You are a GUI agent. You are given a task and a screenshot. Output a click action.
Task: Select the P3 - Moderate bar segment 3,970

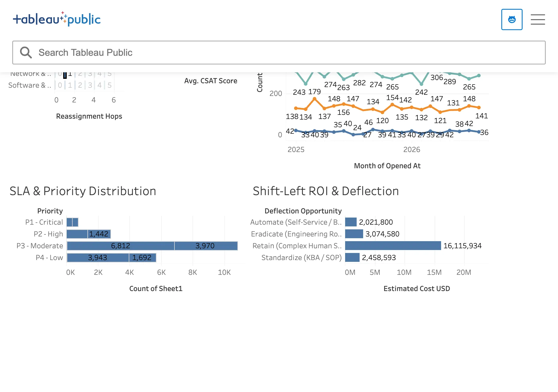pos(206,246)
